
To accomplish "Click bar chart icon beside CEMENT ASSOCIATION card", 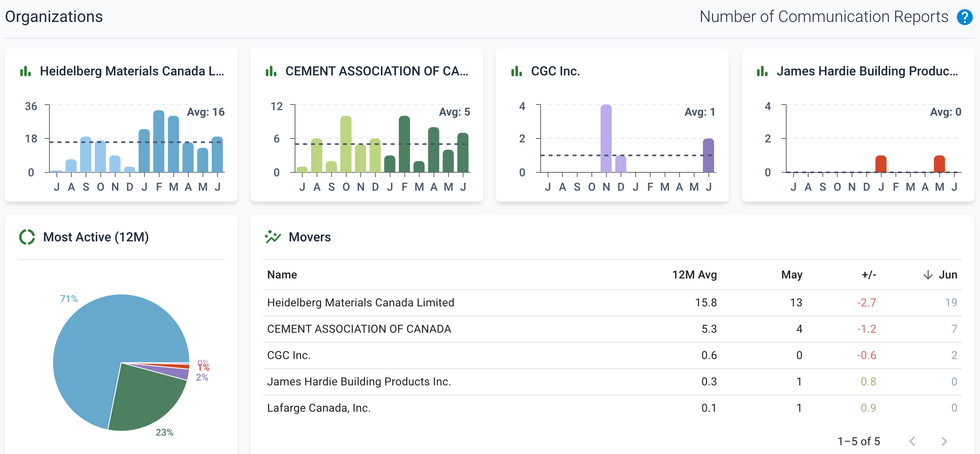I will tap(271, 71).
